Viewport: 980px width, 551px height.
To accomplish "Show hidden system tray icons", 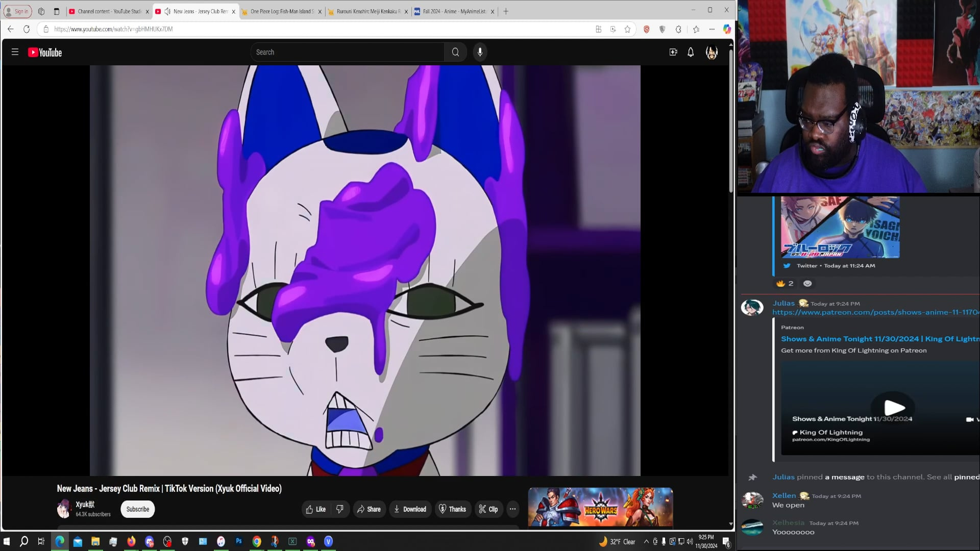I will 646,541.
